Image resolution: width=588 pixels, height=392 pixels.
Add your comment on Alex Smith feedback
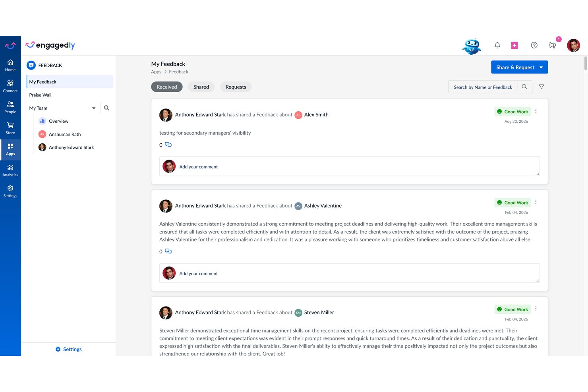pos(350,166)
